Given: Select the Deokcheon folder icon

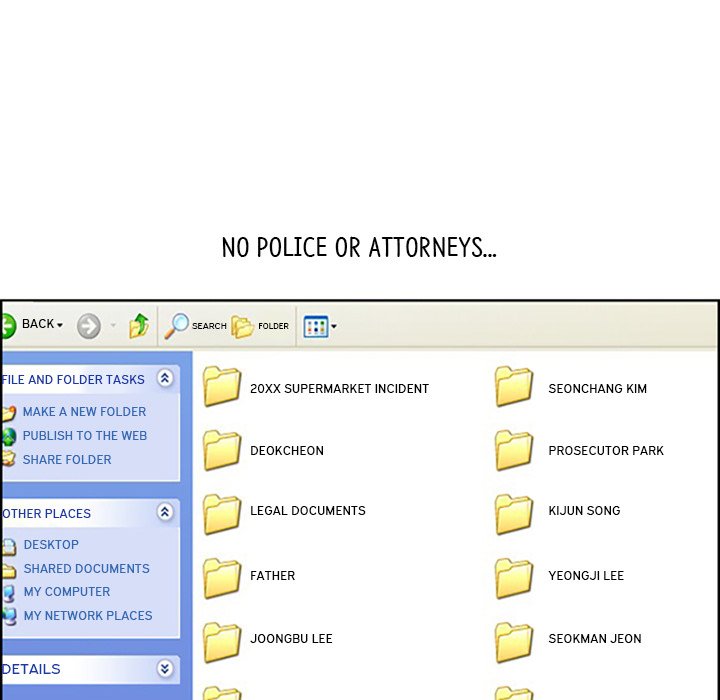Looking at the screenshot, I should coord(222,450).
